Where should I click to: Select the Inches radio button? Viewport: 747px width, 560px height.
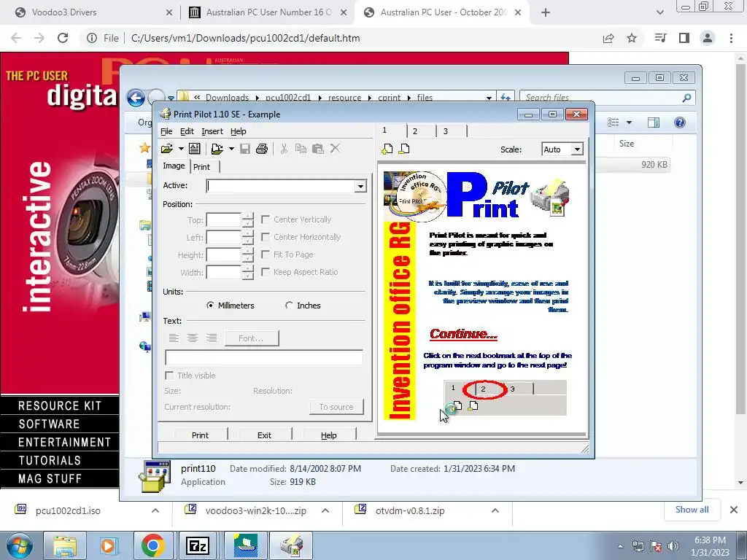(x=289, y=306)
